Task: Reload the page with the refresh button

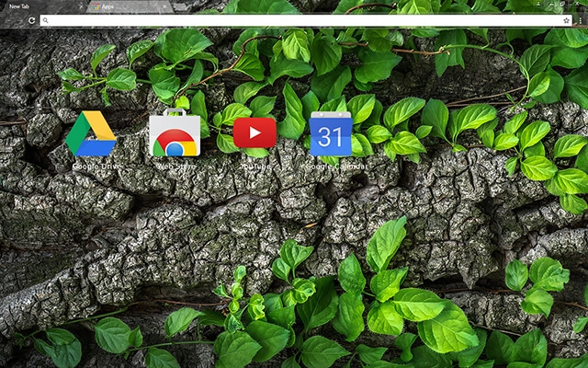Action: coord(32,20)
